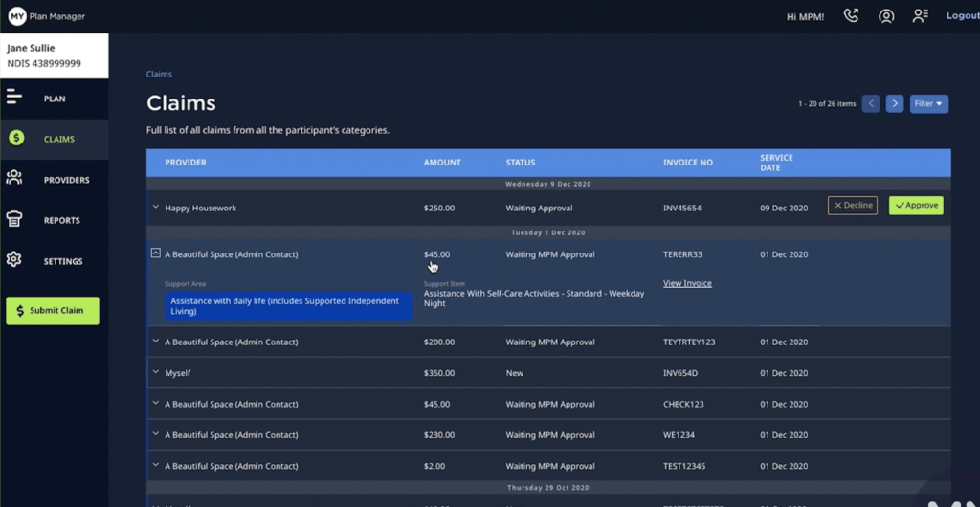Expand the Myself $350.00 claim row
The height and width of the screenshot is (507, 980).
tap(156, 373)
